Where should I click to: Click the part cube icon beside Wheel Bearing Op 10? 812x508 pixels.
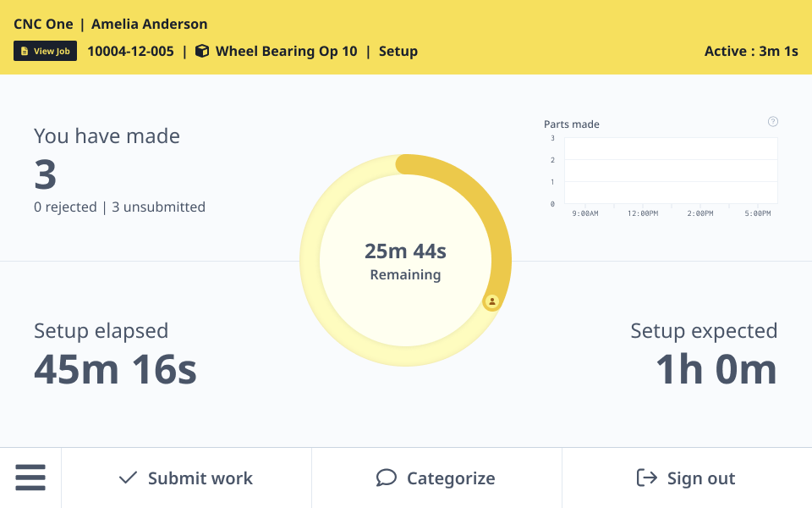point(201,51)
